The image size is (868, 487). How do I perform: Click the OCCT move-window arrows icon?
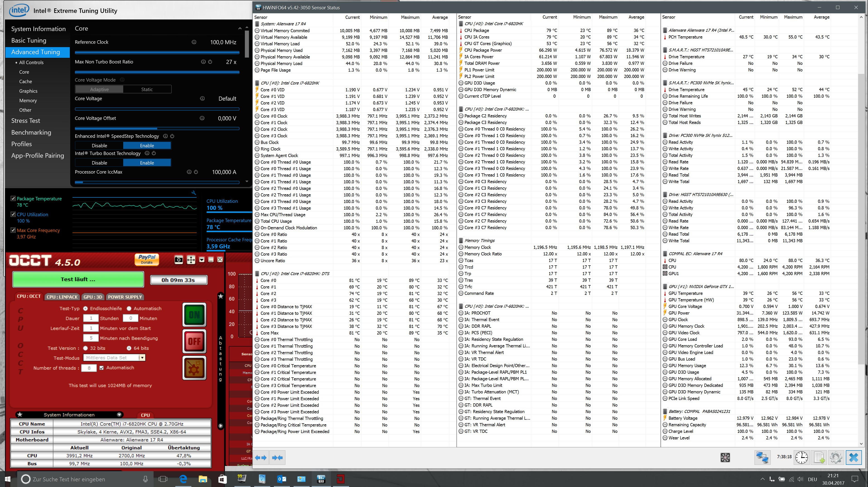point(191,259)
